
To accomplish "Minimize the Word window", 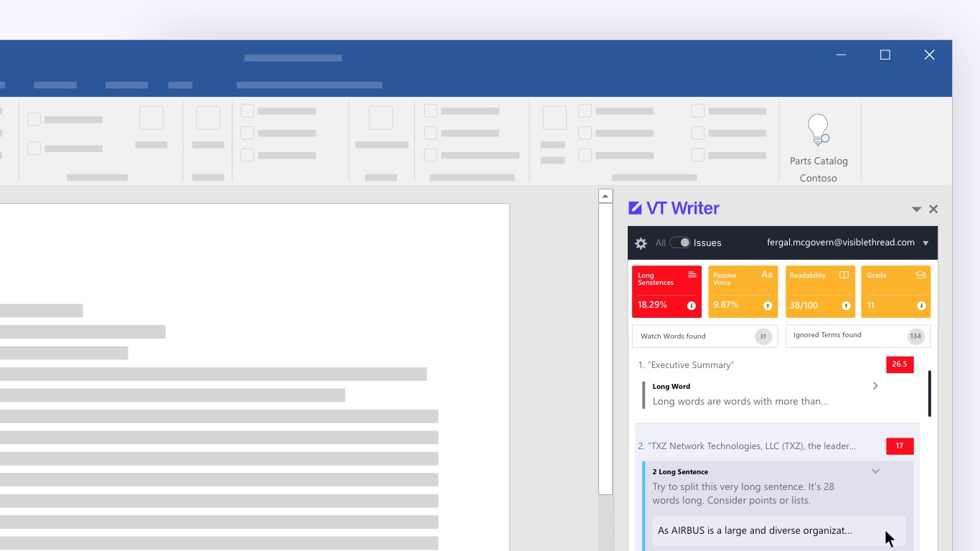I will [841, 55].
